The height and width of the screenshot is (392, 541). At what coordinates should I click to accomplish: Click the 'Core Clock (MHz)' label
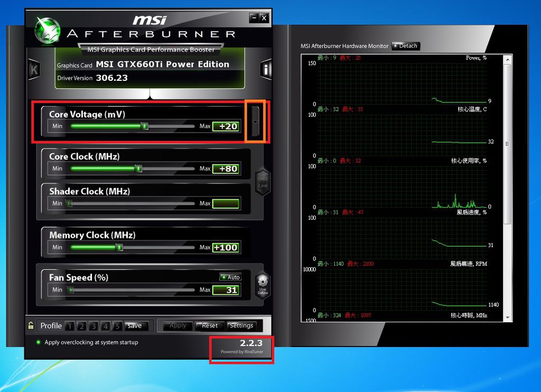click(84, 157)
